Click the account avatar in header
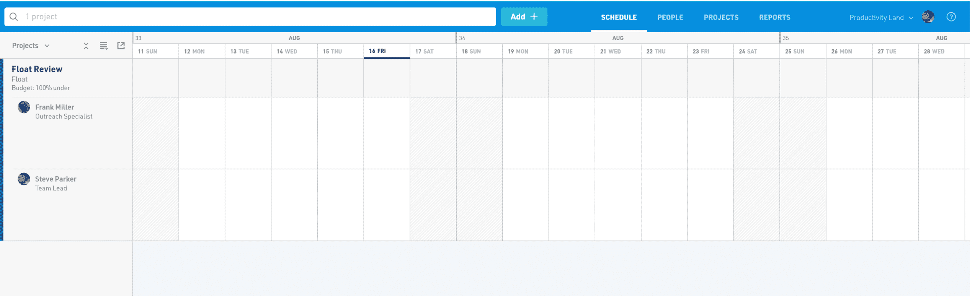Viewport: 980px width, 296px height. (x=928, y=17)
